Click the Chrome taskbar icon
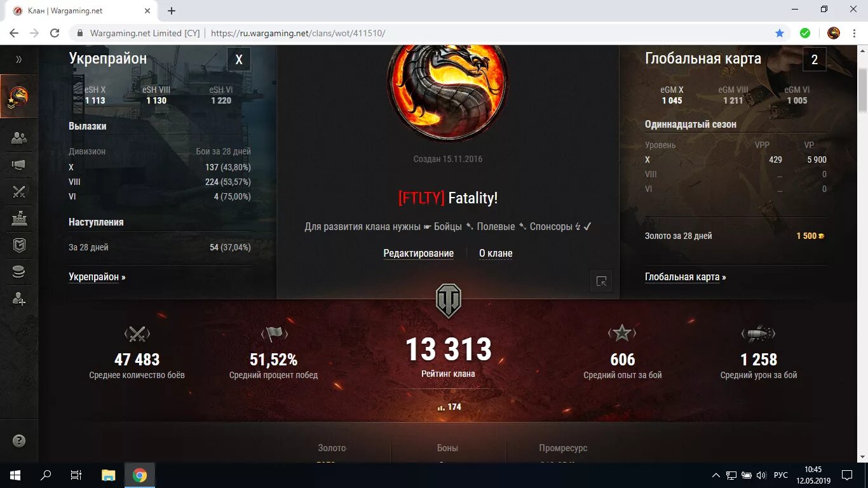The width and height of the screenshot is (868, 488). pos(140,475)
